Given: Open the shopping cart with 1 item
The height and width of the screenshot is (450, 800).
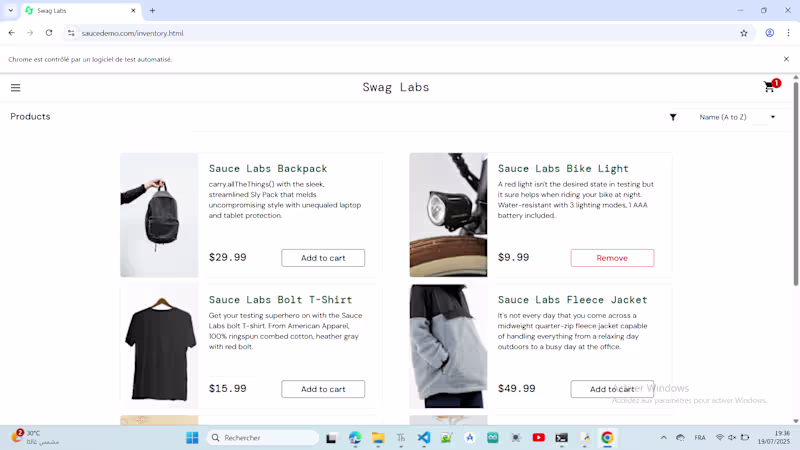Looking at the screenshot, I should pos(770,87).
